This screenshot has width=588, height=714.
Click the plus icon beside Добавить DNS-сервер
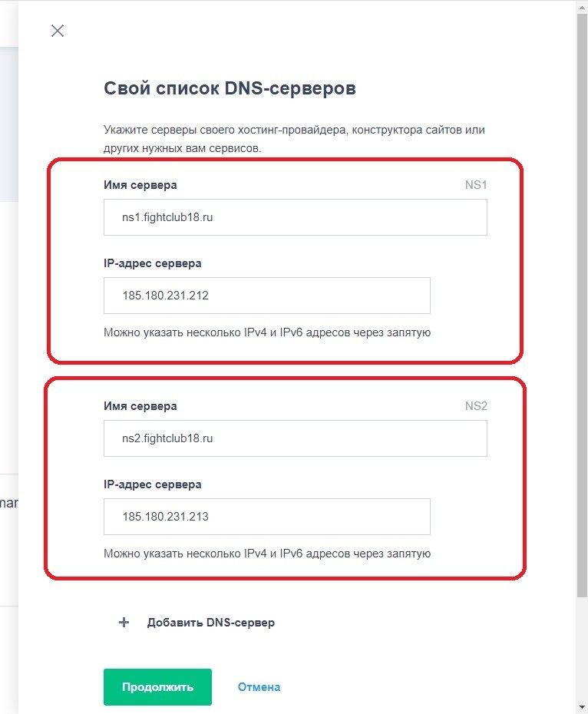(124, 623)
